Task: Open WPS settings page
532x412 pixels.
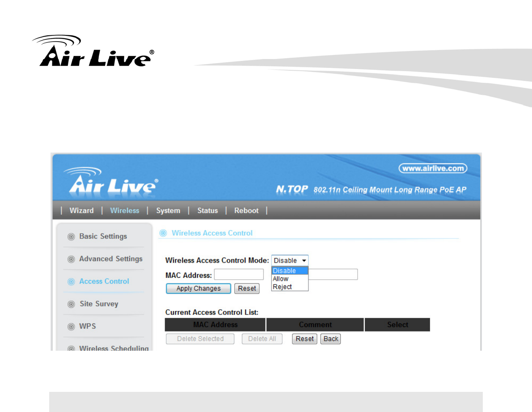Action: pos(88,326)
